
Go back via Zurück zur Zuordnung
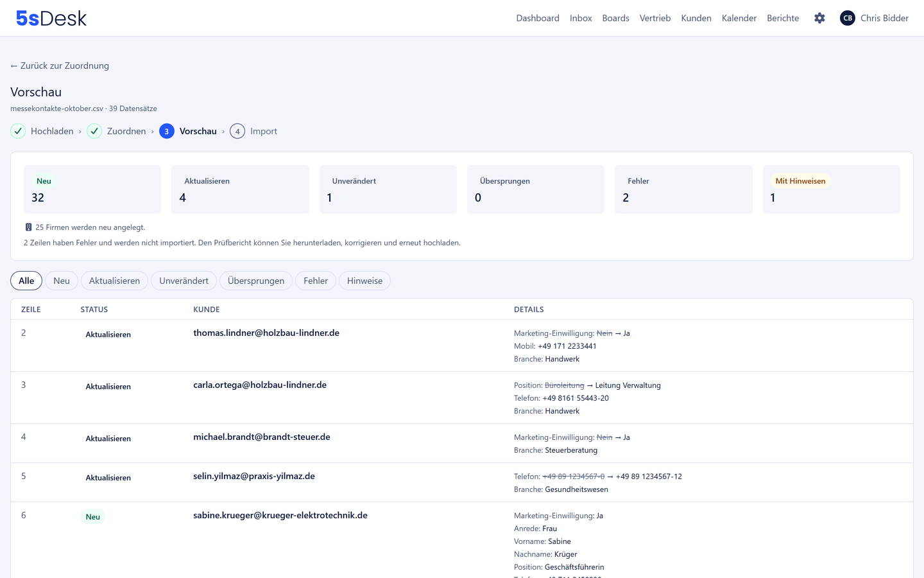[60, 66]
